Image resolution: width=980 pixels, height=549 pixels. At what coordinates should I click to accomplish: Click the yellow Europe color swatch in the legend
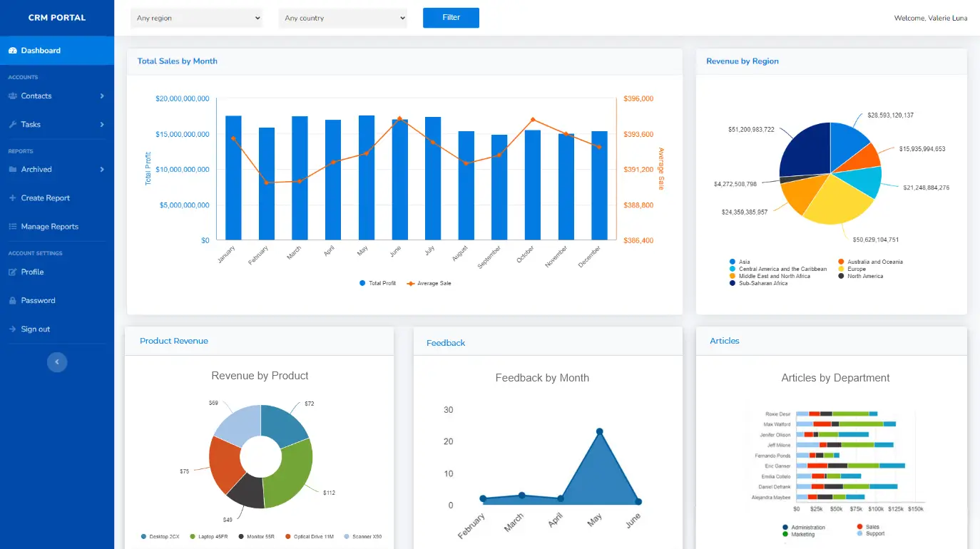pyautogui.click(x=840, y=269)
